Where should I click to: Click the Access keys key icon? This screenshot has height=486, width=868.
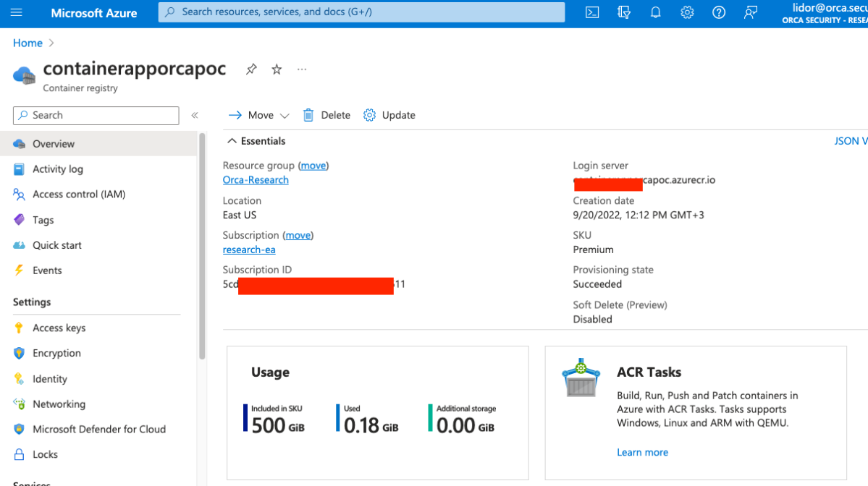pos(19,328)
